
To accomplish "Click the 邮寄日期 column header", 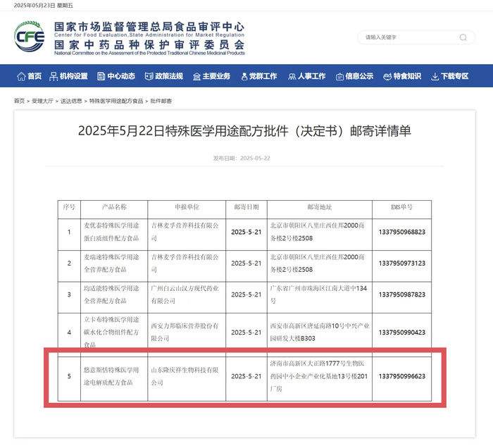I will [246, 207].
